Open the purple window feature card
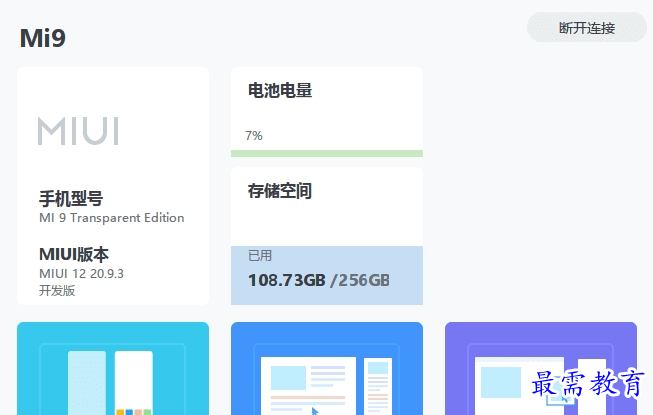This screenshot has height=415, width=653. [541, 368]
